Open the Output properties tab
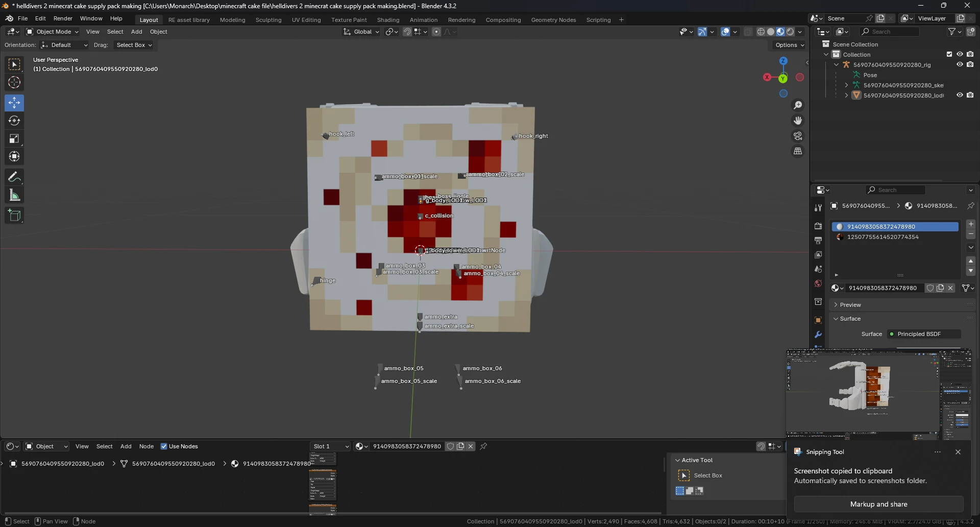 [x=818, y=240]
